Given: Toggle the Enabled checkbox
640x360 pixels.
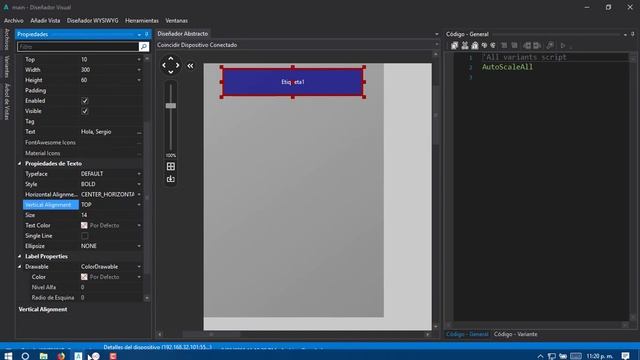Looking at the screenshot, I should click(84, 101).
